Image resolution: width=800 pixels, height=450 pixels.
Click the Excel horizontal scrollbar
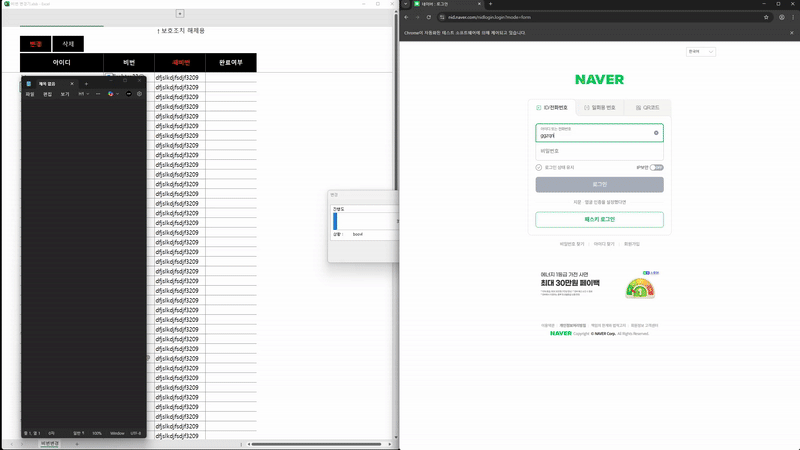pyautogui.click(x=316, y=444)
